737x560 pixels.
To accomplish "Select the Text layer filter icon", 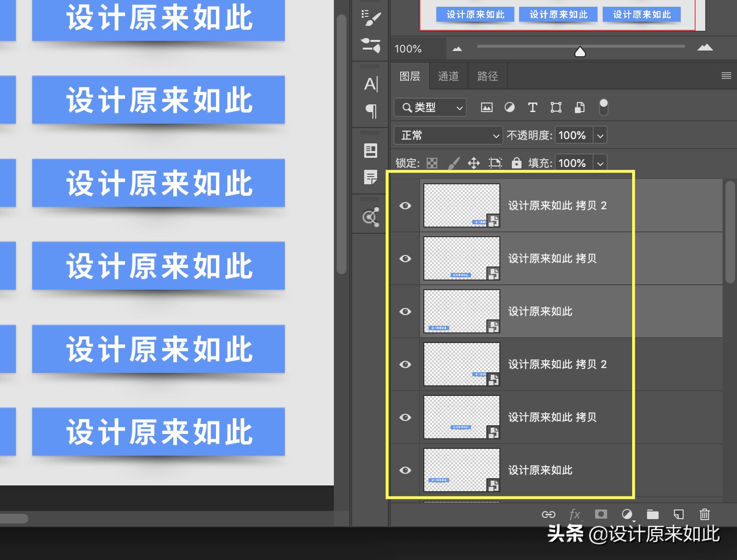I will (x=532, y=107).
